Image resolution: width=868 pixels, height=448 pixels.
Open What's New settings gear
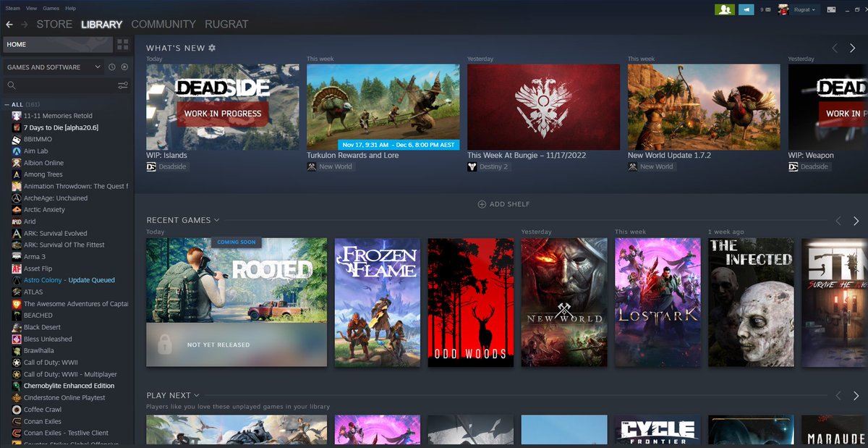point(212,48)
